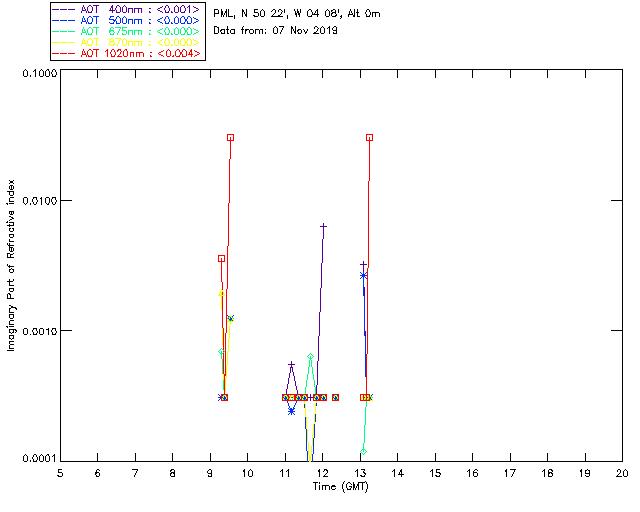Click the 'Data from: 07 Nov 2019' text
Screen dimensions: 640x512
point(276,31)
